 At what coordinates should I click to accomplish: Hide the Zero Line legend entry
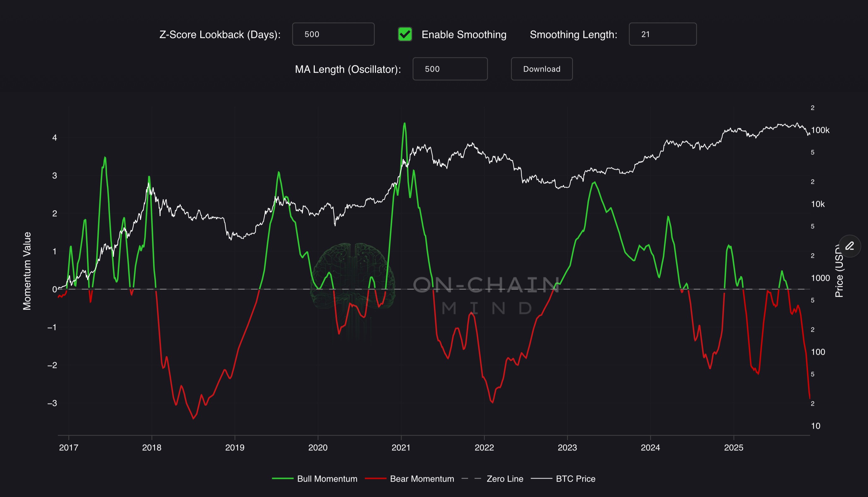click(505, 479)
